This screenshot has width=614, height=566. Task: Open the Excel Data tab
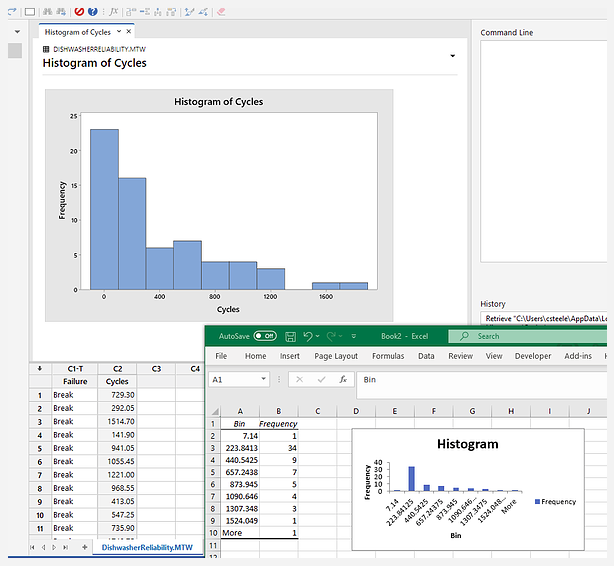tap(426, 356)
